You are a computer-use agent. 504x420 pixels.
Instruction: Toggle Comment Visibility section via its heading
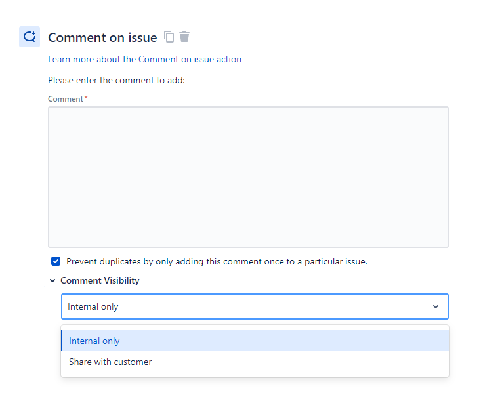coord(100,280)
